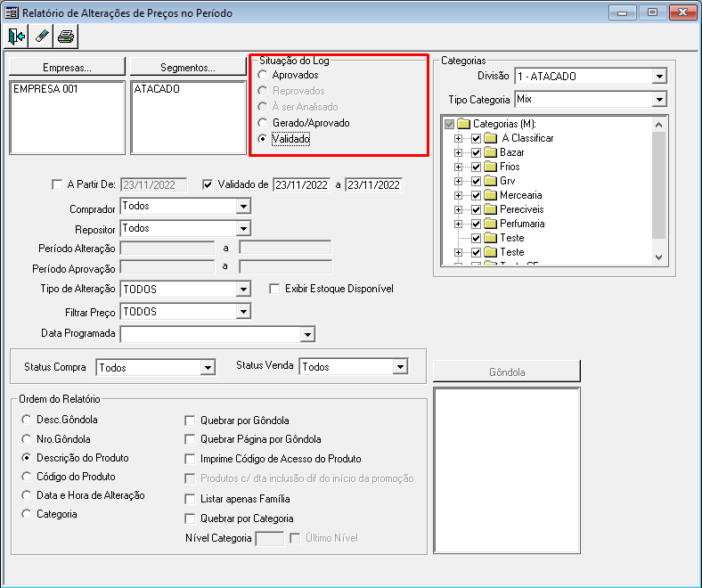The width and height of the screenshot is (702, 588).
Task: Open the Tipo de Alteração dropdown
Action: pos(243,290)
